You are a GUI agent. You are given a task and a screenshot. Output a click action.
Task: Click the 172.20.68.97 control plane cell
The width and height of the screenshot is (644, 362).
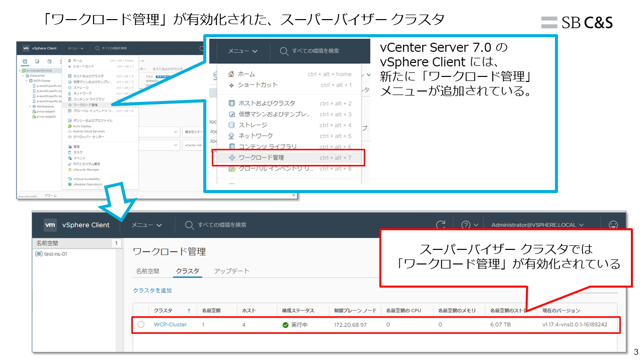(x=350, y=325)
